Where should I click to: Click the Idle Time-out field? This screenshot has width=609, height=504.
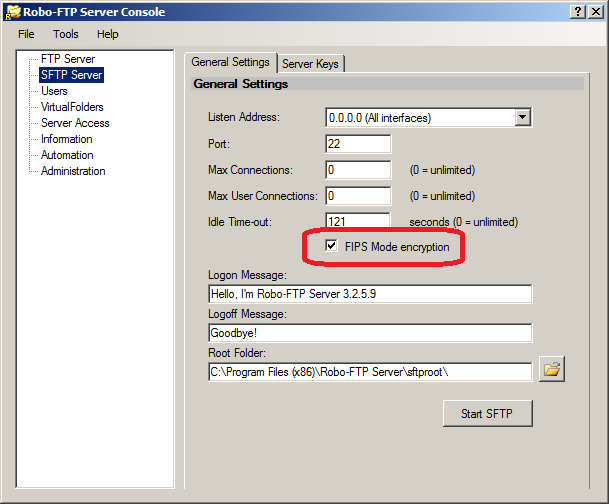[358, 221]
